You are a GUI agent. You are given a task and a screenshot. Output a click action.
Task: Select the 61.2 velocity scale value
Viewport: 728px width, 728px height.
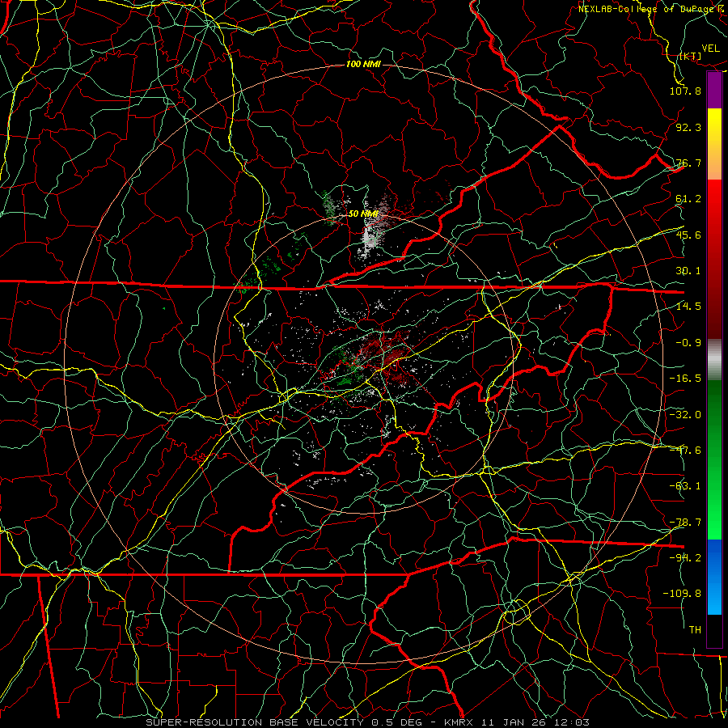(x=688, y=199)
